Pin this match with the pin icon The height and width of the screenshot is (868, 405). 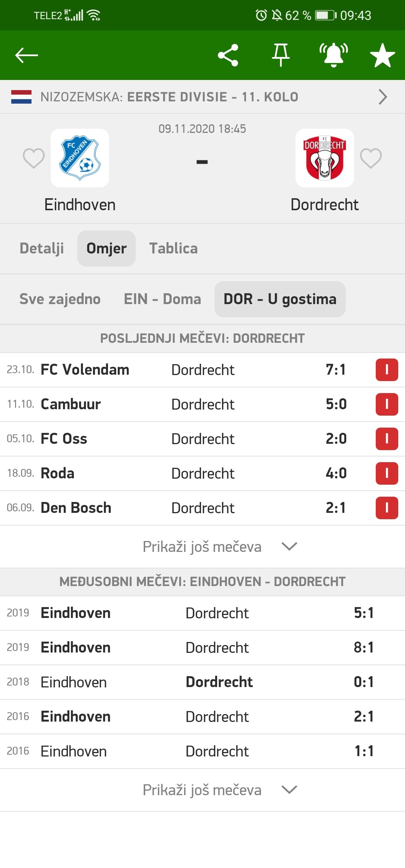280,55
